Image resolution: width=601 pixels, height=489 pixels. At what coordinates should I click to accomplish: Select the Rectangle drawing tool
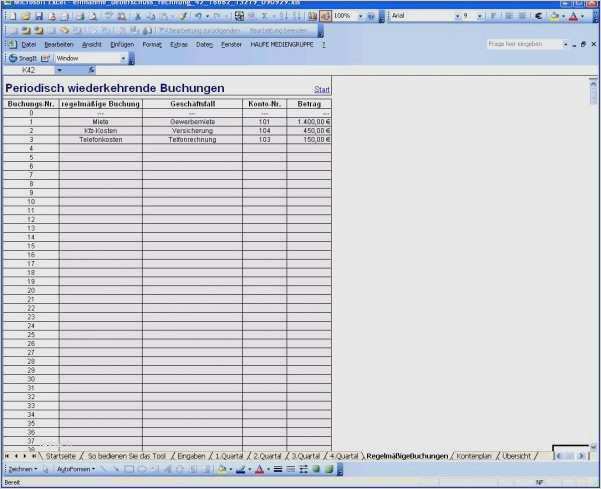[129, 469]
